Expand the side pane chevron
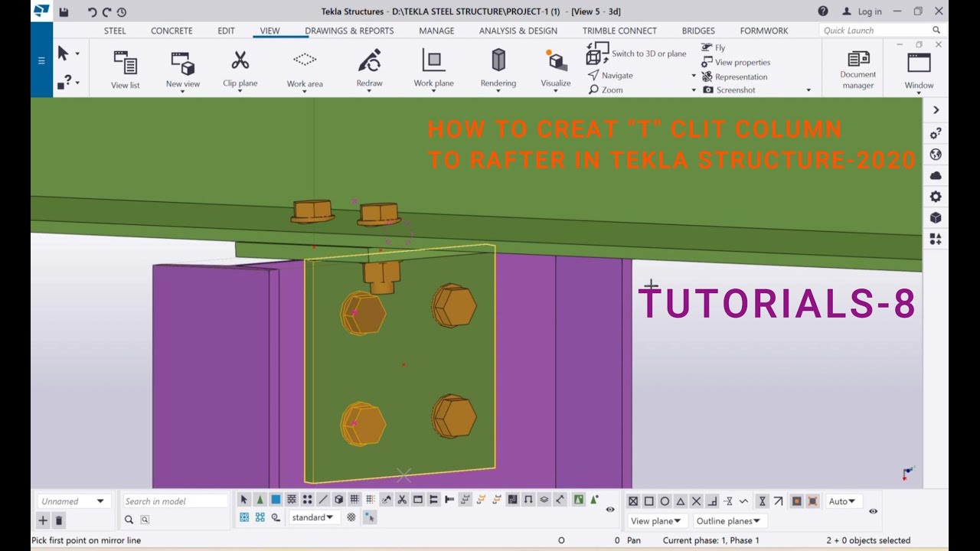Image resolution: width=980 pixels, height=551 pixels. pos(936,110)
